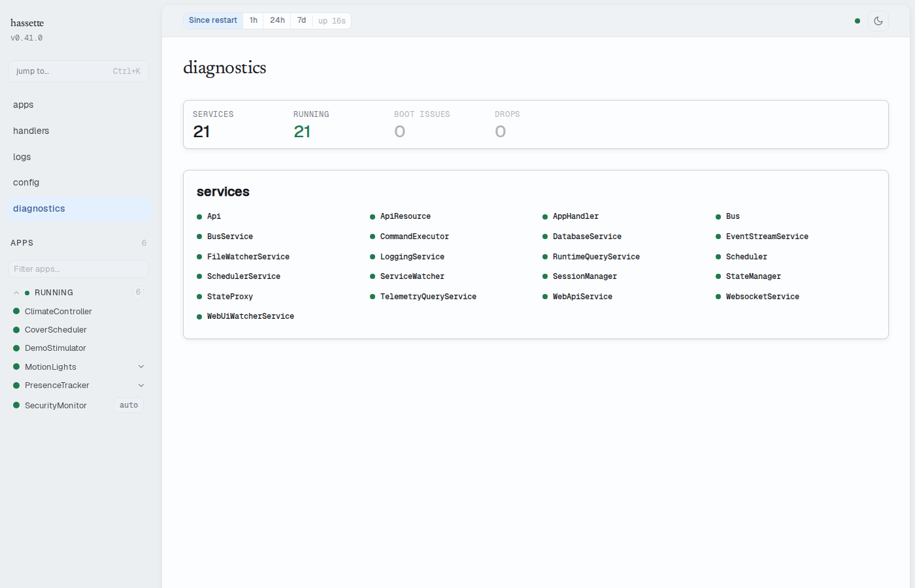Image resolution: width=915 pixels, height=588 pixels.
Task: Click the APPS count badge 6
Action: coord(144,243)
